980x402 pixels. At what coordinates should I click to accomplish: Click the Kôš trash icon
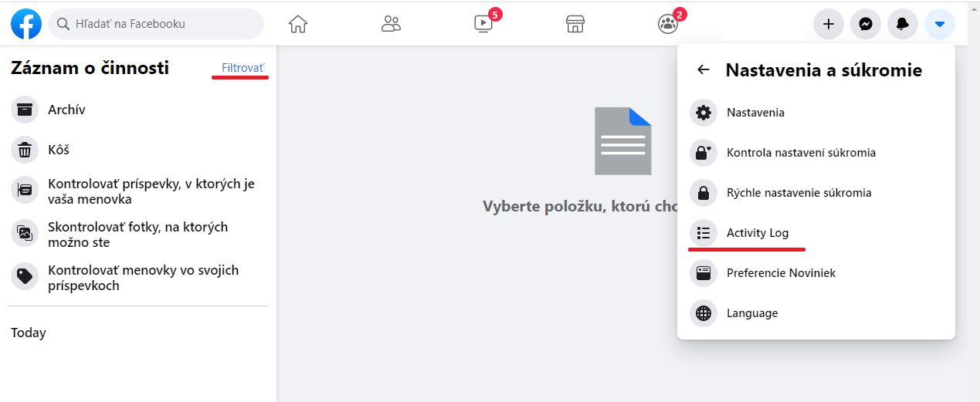25,150
